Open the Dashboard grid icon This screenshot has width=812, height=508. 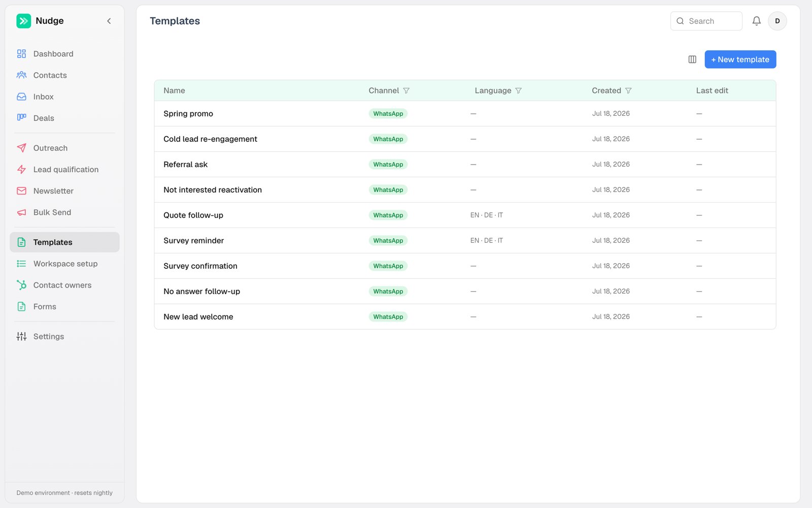pyautogui.click(x=21, y=54)
